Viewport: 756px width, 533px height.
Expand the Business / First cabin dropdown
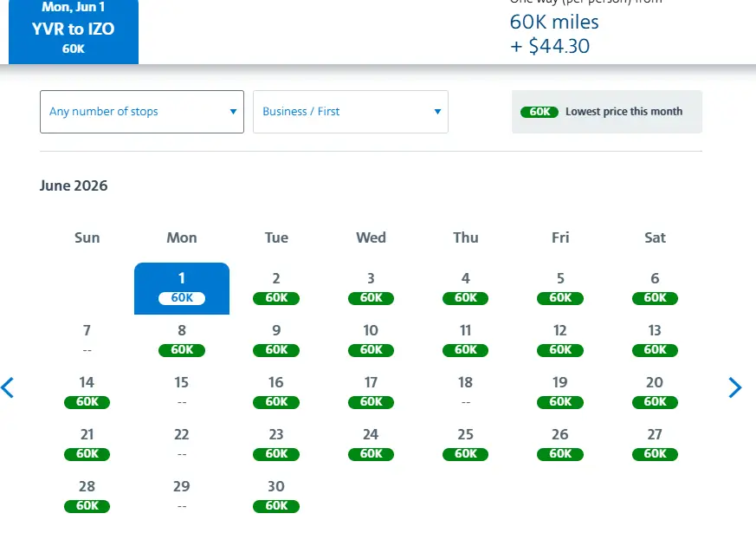(350, 112)
